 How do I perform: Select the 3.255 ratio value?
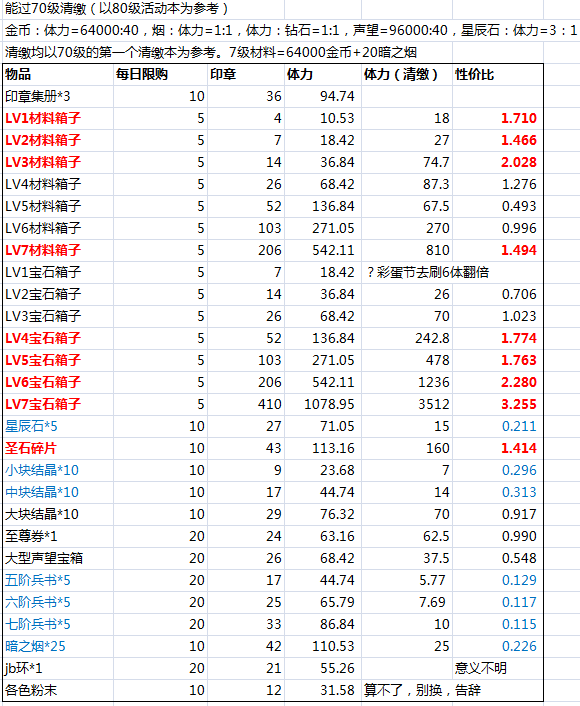(x=519, y=404)
